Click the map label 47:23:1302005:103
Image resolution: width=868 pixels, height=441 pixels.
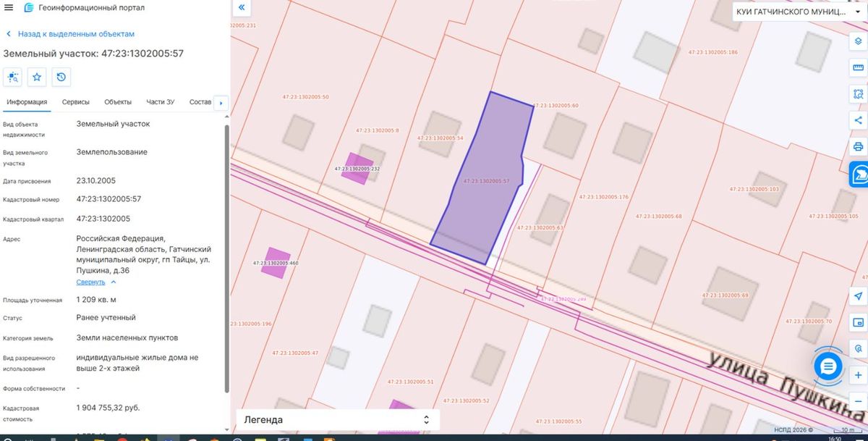pyautogui.click(x=754, y=189)
